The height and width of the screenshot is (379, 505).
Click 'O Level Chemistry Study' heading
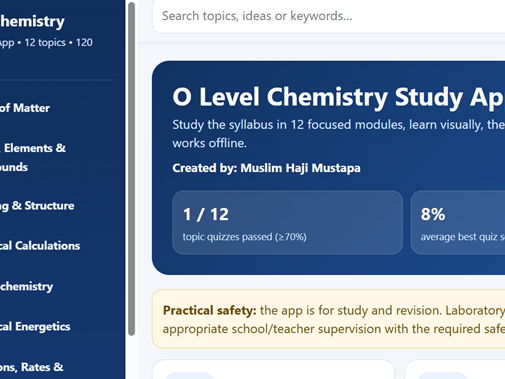tap(338, 97)
